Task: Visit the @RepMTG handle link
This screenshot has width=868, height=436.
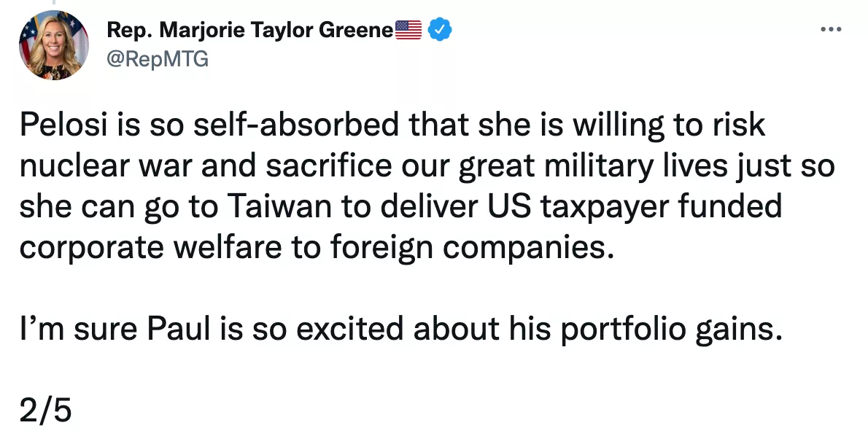Action: point(158,58)
